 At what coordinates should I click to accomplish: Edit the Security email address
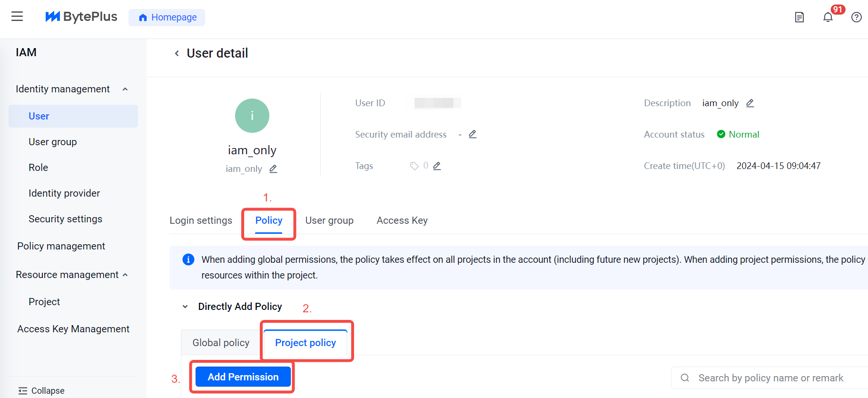click(473, 134)
